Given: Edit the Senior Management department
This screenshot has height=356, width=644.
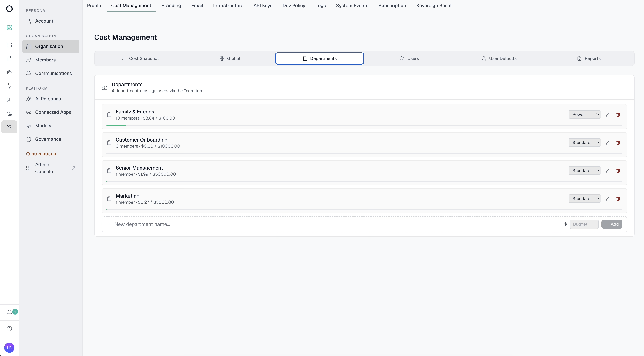Looking at the screenshot, I should [x=608, y=171].
